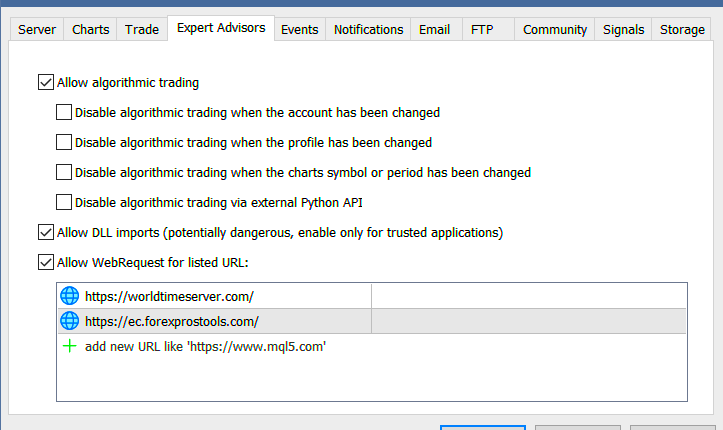Check disable trading when profile changed
Image resolution: width=723 pixels, height=430 pixels.
(65, 142)
